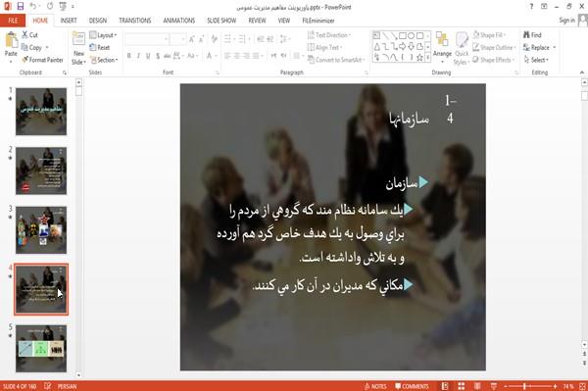The height and width of the screenshot is (391, 588).
Task: Open the Arrange tool icon
Action: pos(442,40)
